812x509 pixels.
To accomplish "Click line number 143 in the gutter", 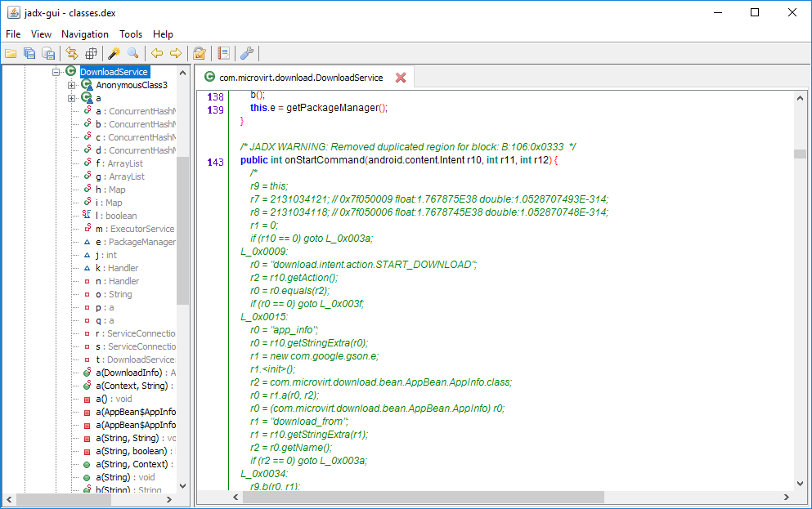I will (x=215, y=163).
